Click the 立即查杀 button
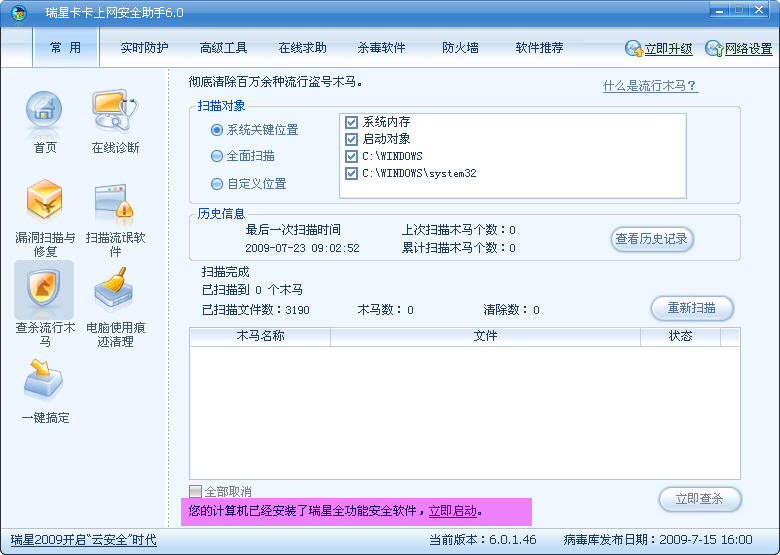The width and height of the screenshot is (780, 555). point(699,499)
